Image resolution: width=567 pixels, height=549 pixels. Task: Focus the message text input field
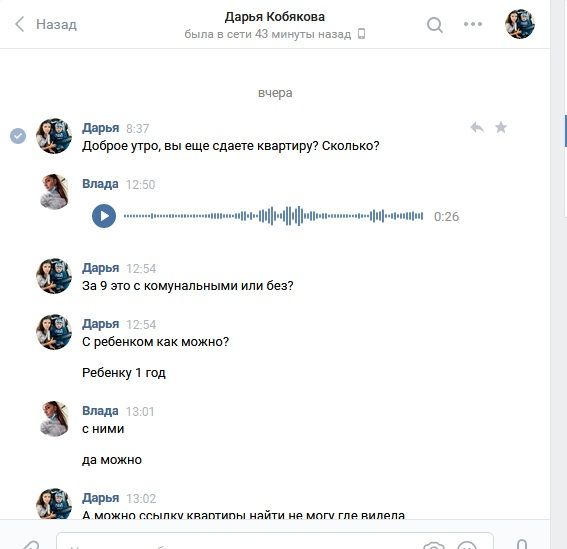(x=275, y=541)
